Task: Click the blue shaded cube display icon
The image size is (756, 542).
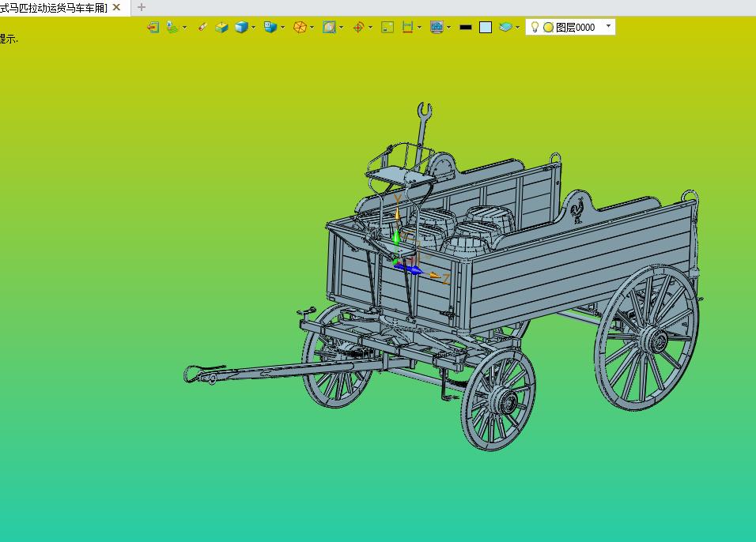Action: point(241,28)
